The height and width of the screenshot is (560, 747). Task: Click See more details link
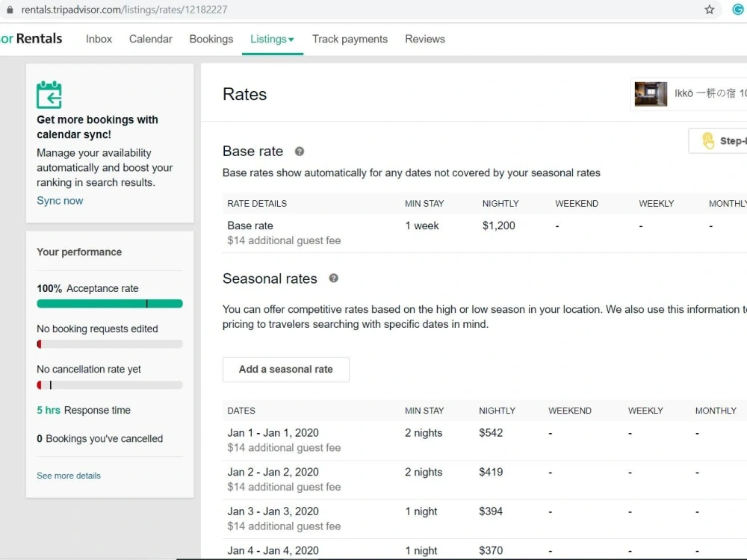point(69,476)
